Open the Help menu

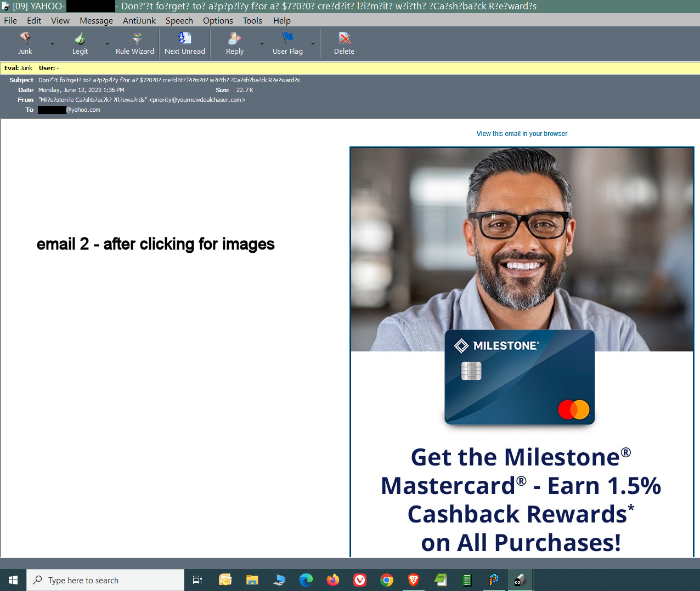pos(282,20)
